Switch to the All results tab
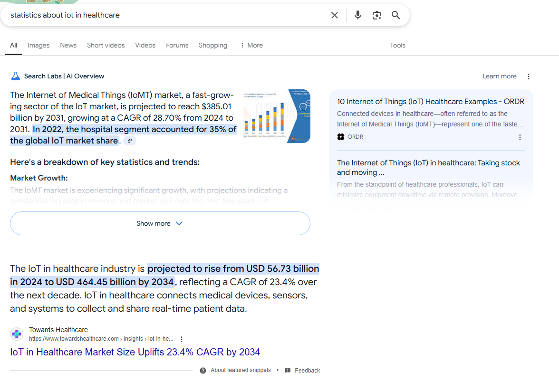The image size is (559, 392). [13, 45]
